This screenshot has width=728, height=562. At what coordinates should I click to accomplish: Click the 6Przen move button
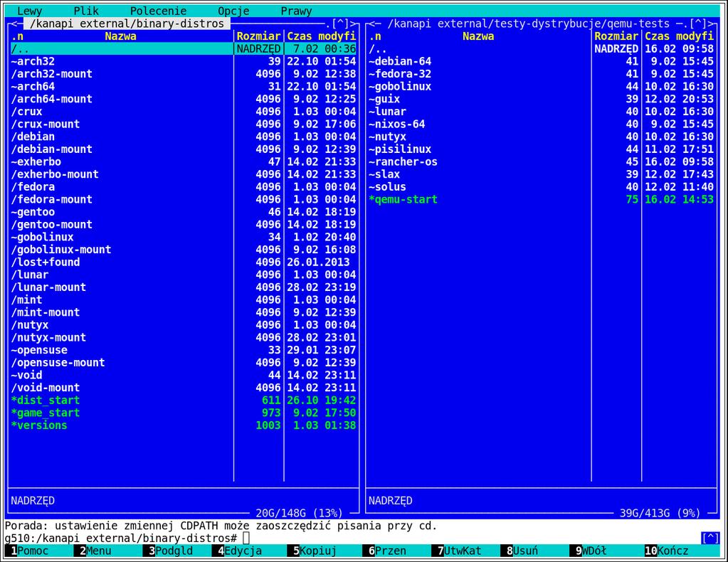(x=384, y=551)
